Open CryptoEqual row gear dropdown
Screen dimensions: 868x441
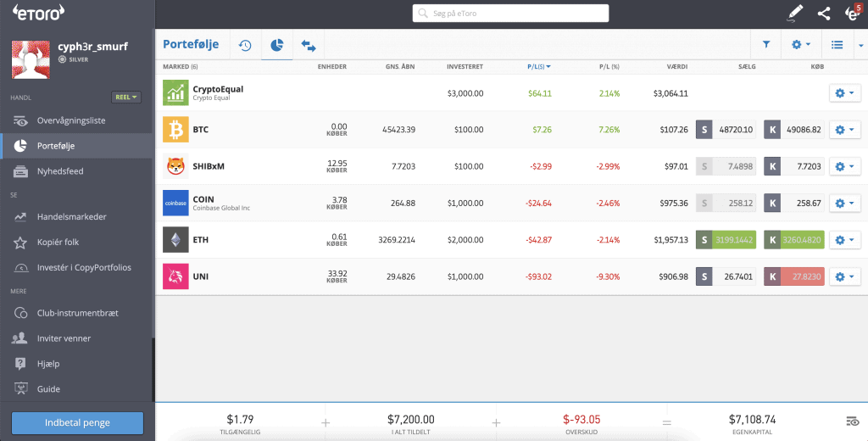pyautogui.click(x=845, y=93)
